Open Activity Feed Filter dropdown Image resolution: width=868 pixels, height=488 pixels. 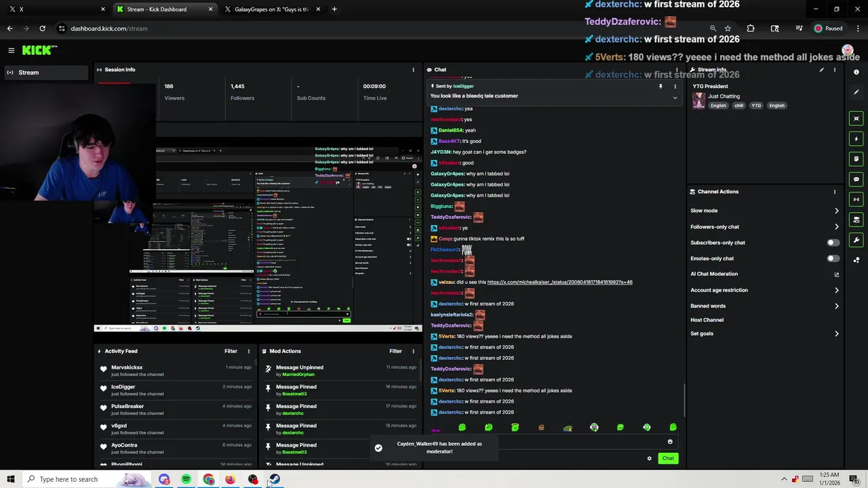click(x=231, y=351)
